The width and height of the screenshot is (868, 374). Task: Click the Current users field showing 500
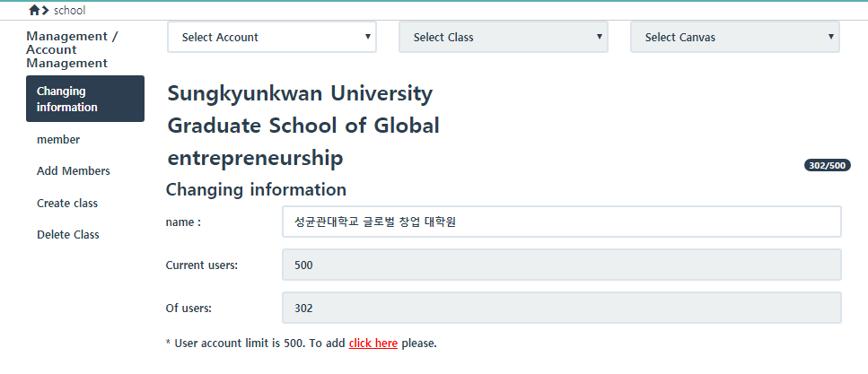click(561, 265)
